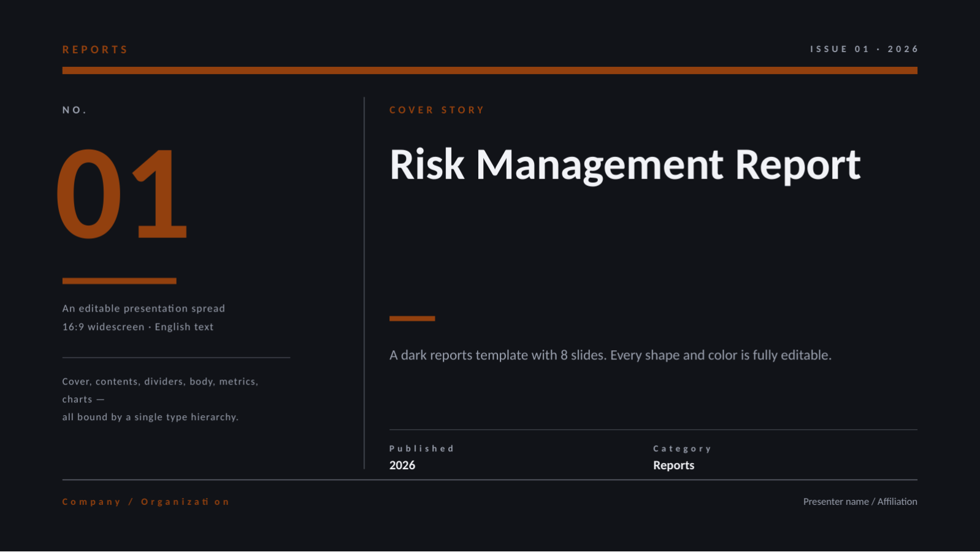Image resolution: width=980 pixels, height=552 pixels.
Task: Select "An editable presentation spread" line
Action: 144,309
